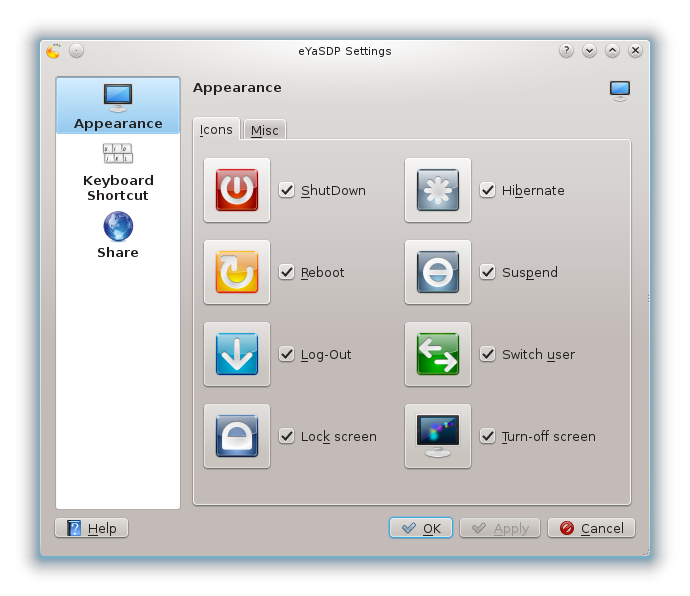Image resolution: width=690 pixels, height=596 pixels.
Task: Uncheck the Reboot checkbox
Action: pyautogui.click(x=287, y=272)
